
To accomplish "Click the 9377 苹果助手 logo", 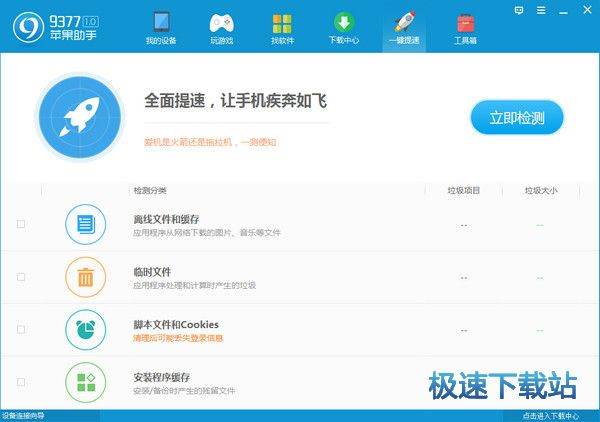I will (x=50, y=26).
